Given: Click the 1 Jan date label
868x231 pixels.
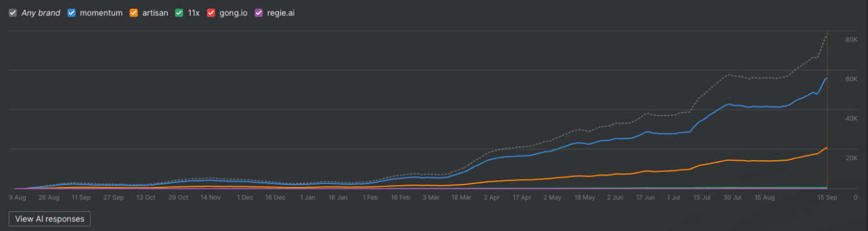Looking at the screenshot, I should click(x=308, y=197).
